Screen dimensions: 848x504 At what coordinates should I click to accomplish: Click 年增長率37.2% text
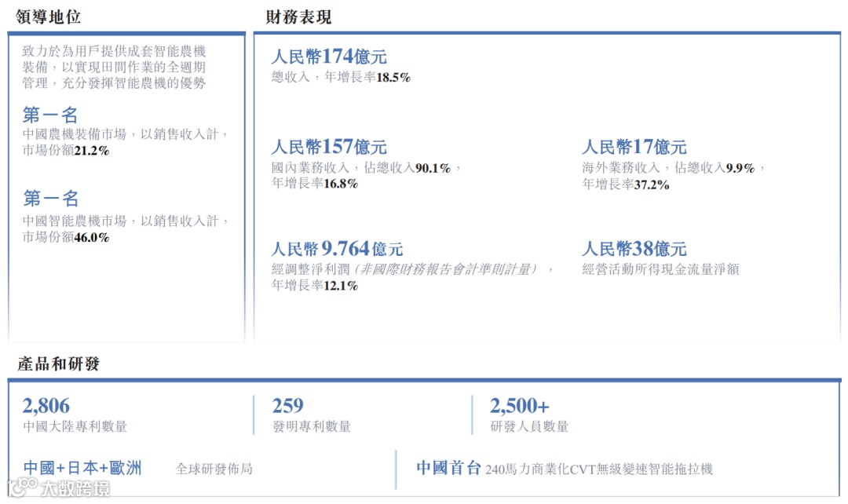(626, 185)
